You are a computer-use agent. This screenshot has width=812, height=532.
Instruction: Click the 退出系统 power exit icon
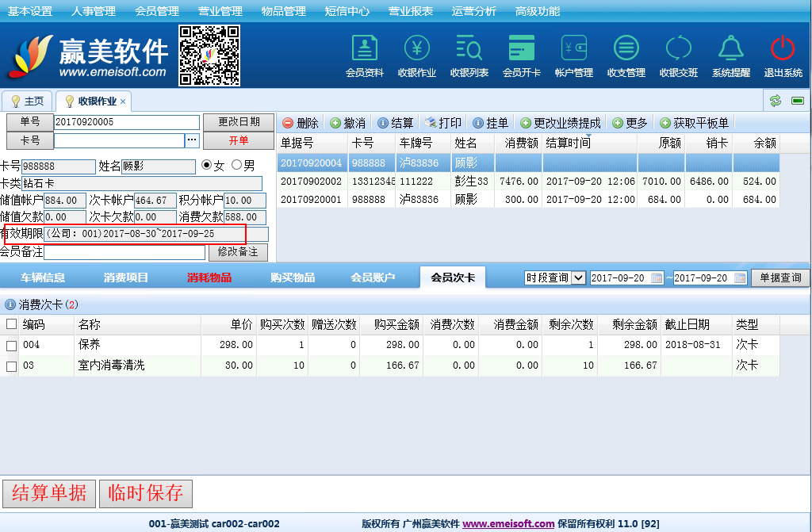783,50
